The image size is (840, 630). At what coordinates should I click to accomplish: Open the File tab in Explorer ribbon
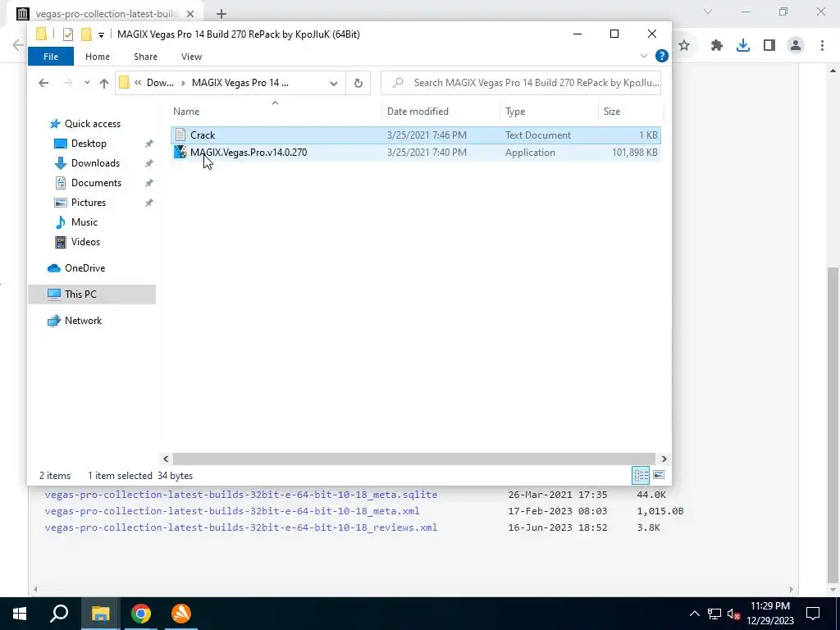click(51, 57)
